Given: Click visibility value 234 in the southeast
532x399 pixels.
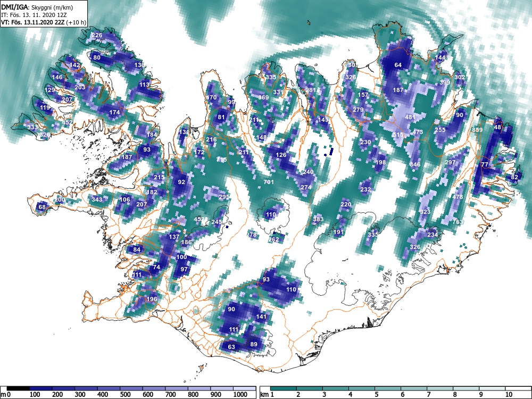Looking at the screenshot, I should [x=433, y=235].
